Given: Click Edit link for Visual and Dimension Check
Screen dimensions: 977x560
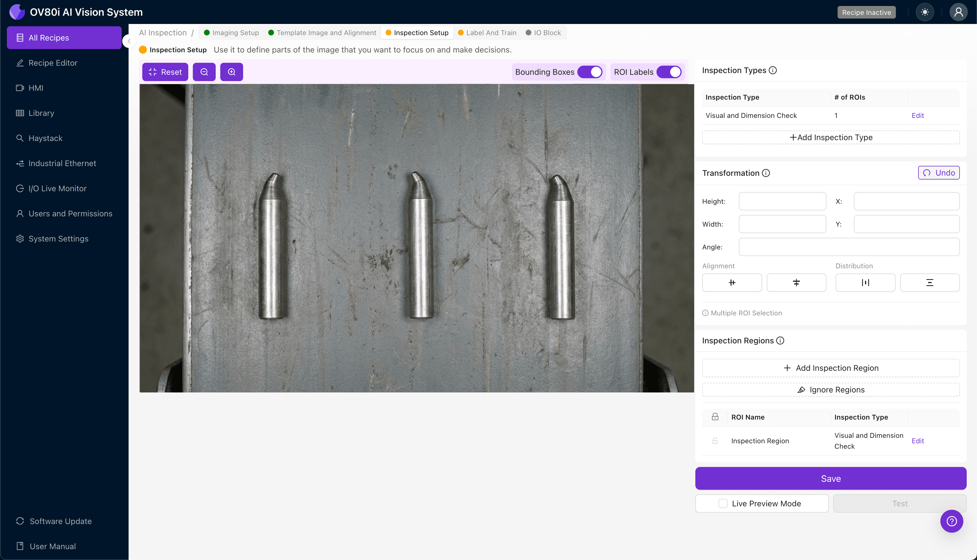Looking at the screenshot, I should pyautogui.click(x=917, y=115).
